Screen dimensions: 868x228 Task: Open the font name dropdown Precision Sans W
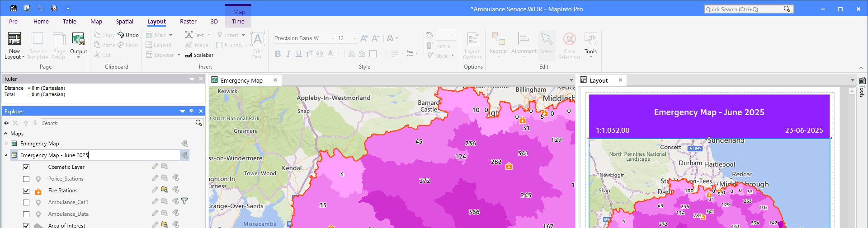[333, 38]
